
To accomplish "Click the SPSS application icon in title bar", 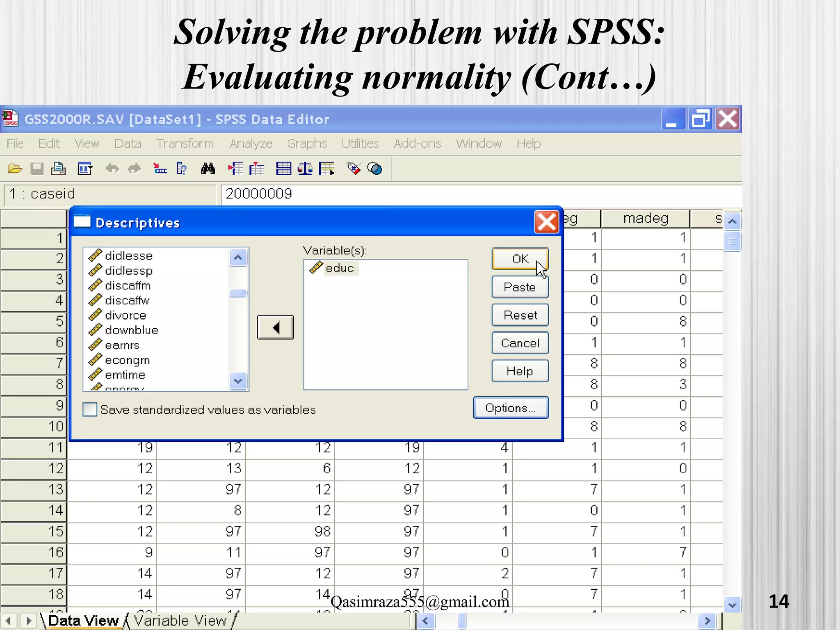I will (x=10, y=119).
